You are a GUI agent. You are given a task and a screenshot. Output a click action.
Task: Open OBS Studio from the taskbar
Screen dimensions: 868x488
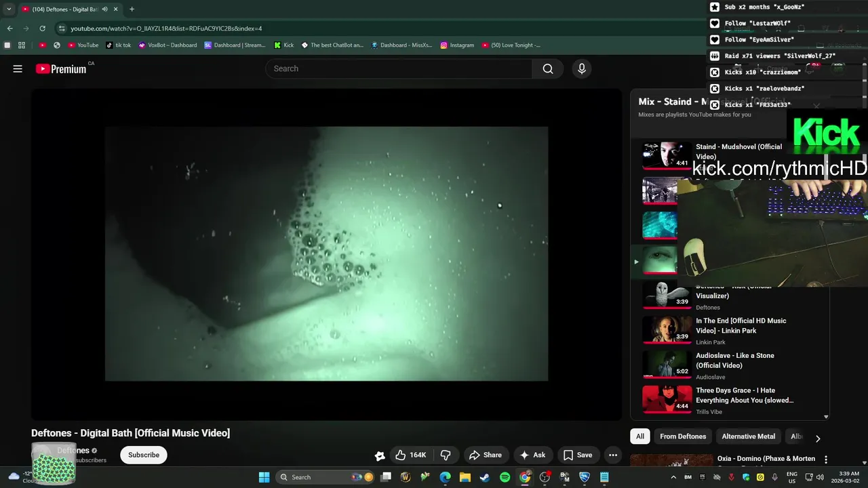(x=545, y=477)
